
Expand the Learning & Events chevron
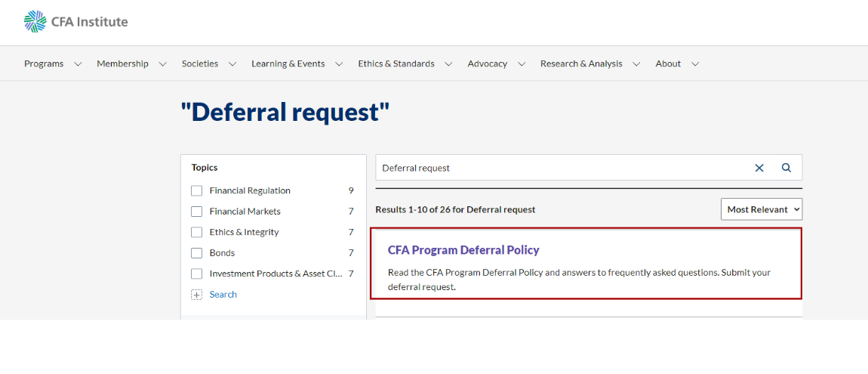click(x=340, y=64)
